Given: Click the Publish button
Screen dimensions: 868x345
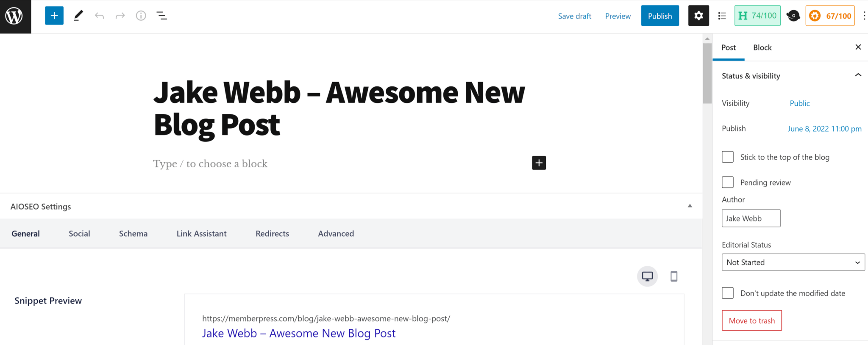Looking at the screenshot, I should [x=660, y=16].
